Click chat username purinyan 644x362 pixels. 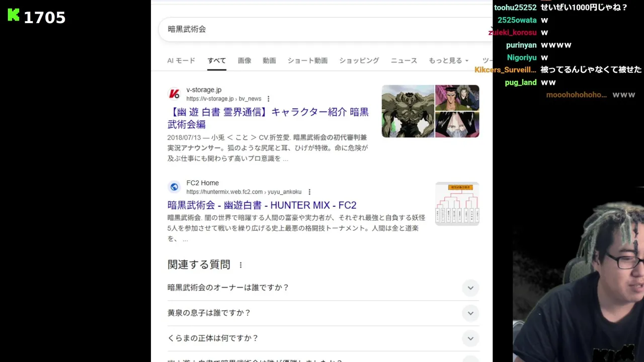(x=522, y=45)
